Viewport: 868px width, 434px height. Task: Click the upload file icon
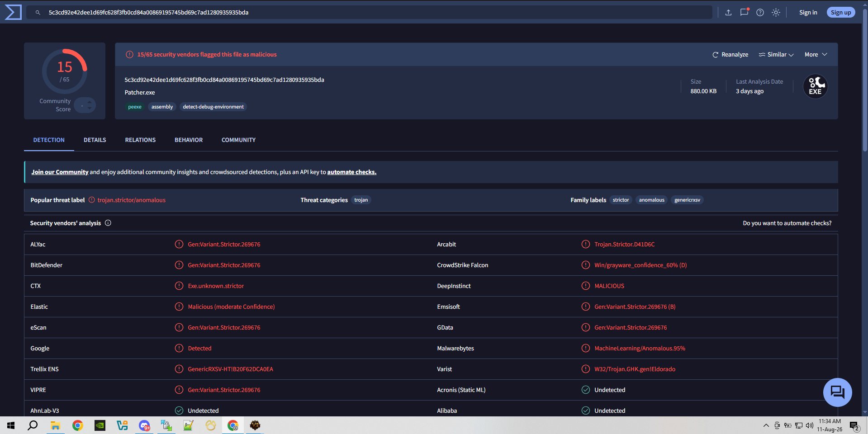pos(728,13)
